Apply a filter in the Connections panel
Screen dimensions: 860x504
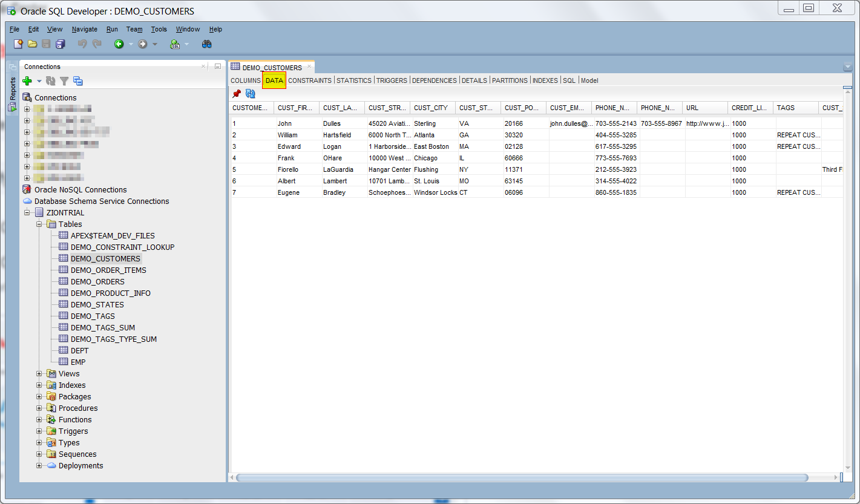[x=64, y=81]
